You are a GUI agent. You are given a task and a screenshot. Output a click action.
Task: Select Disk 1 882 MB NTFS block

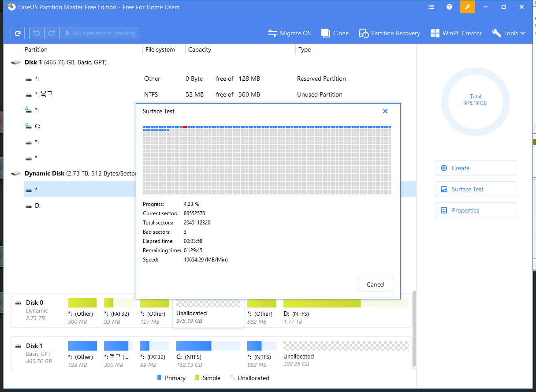point(262,355)
